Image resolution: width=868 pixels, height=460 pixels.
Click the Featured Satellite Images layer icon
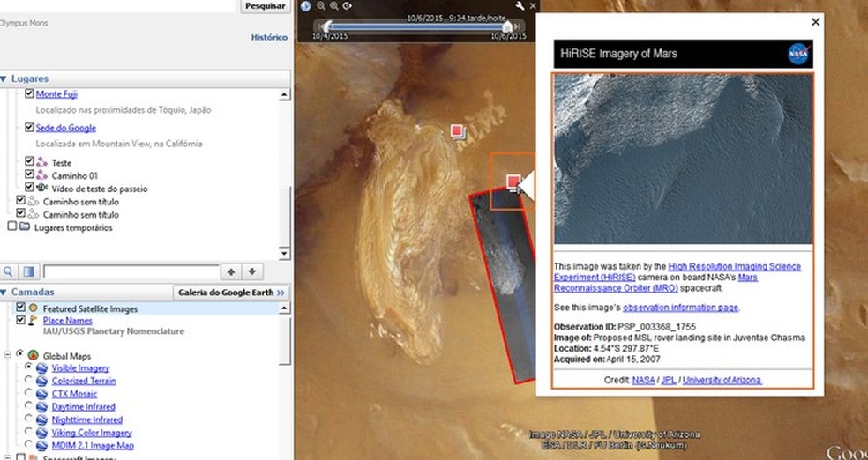point(34,308)
